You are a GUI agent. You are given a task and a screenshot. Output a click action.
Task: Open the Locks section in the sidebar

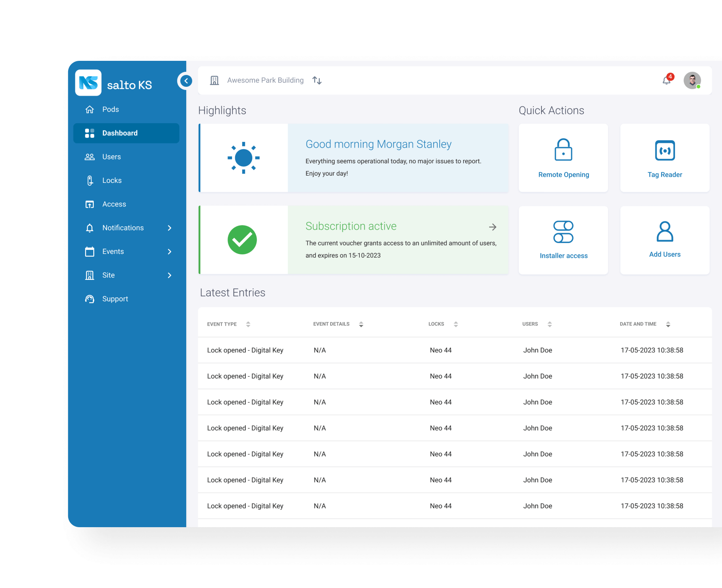[112, 180]
